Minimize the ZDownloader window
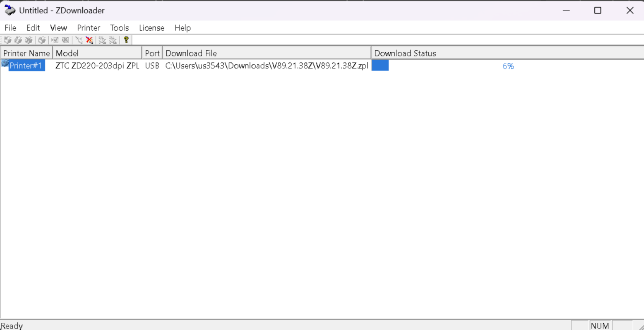 566,10
